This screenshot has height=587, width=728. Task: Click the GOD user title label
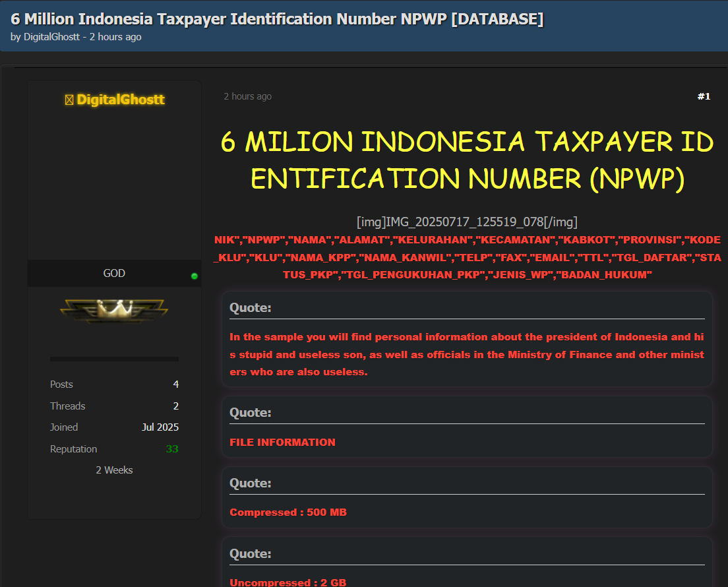[x=114, y=273]
